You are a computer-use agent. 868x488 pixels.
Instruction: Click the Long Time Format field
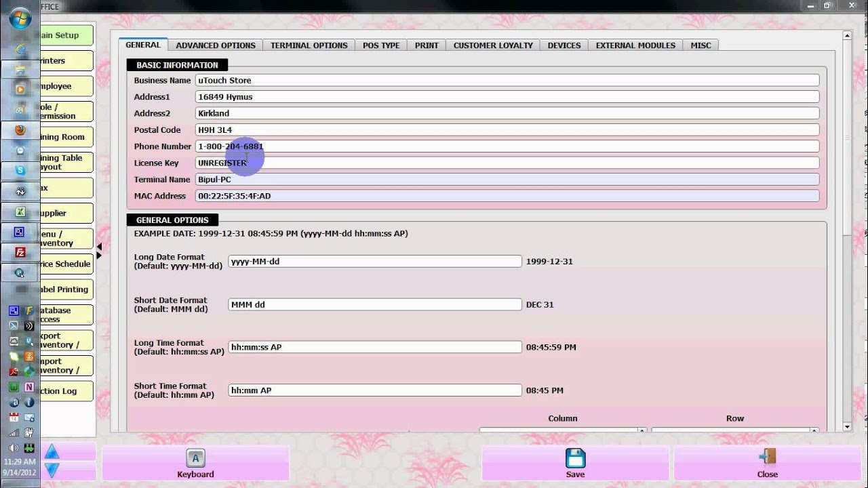click(375, 347)
